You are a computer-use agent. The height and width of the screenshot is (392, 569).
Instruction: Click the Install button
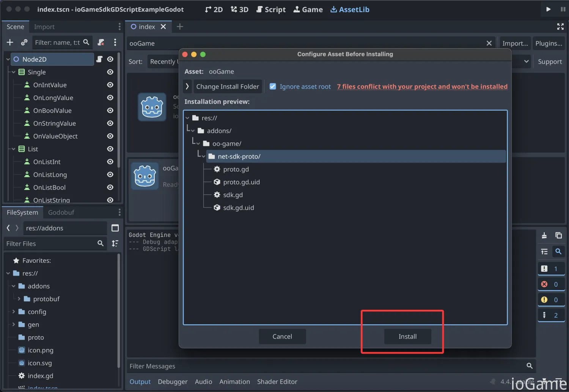pos(407,337)
